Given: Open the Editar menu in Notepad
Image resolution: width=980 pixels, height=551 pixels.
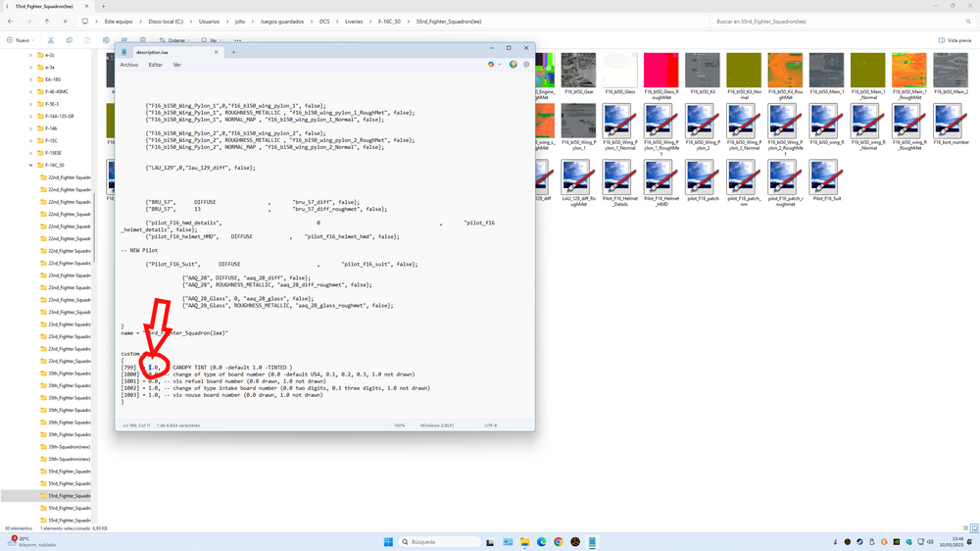Looking at the screenshot, I should pyautogui.click(x=156, y=65).
